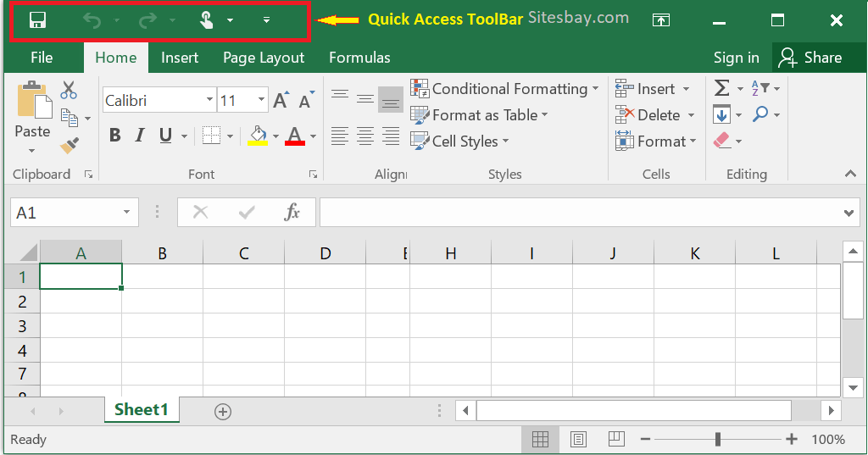Click the AutoSum sigma icon
The width and height of the screenshot is (868, 455).
pos(721,88)
